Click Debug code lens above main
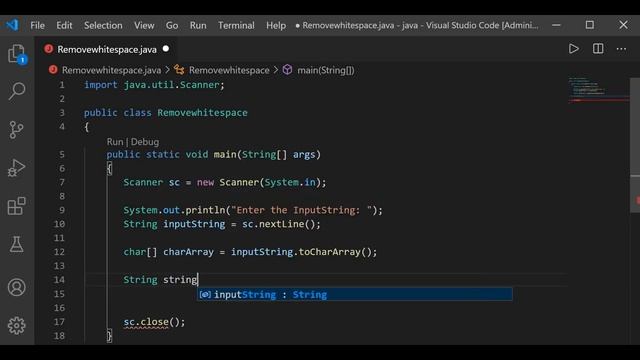This screenshot has height=360, width=640. coord(145,142)
